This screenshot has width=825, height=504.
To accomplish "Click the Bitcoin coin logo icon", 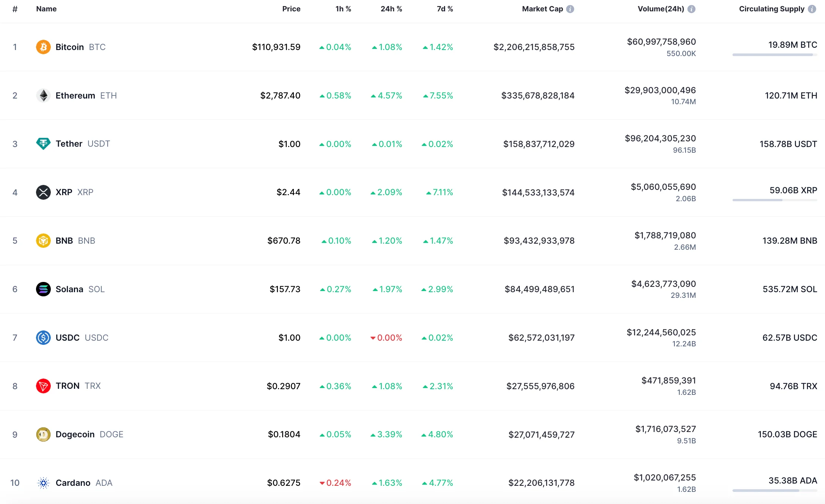I will tap(43, 47).
